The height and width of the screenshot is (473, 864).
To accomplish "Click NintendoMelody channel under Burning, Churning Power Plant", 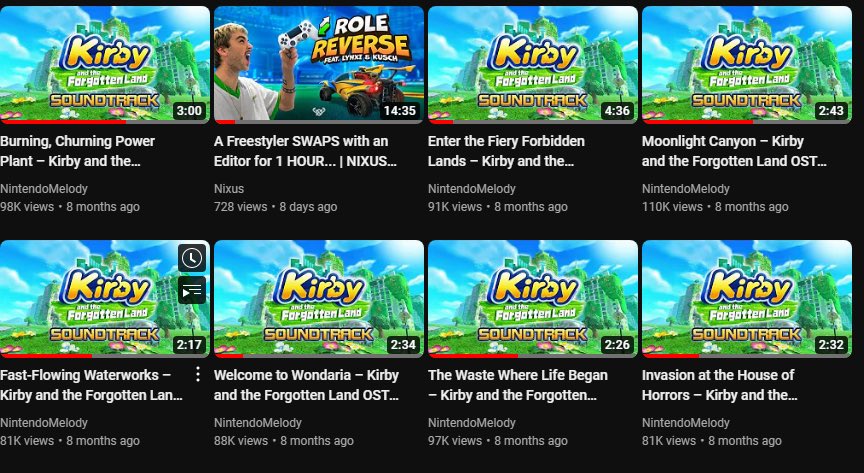I will point(44,189).
